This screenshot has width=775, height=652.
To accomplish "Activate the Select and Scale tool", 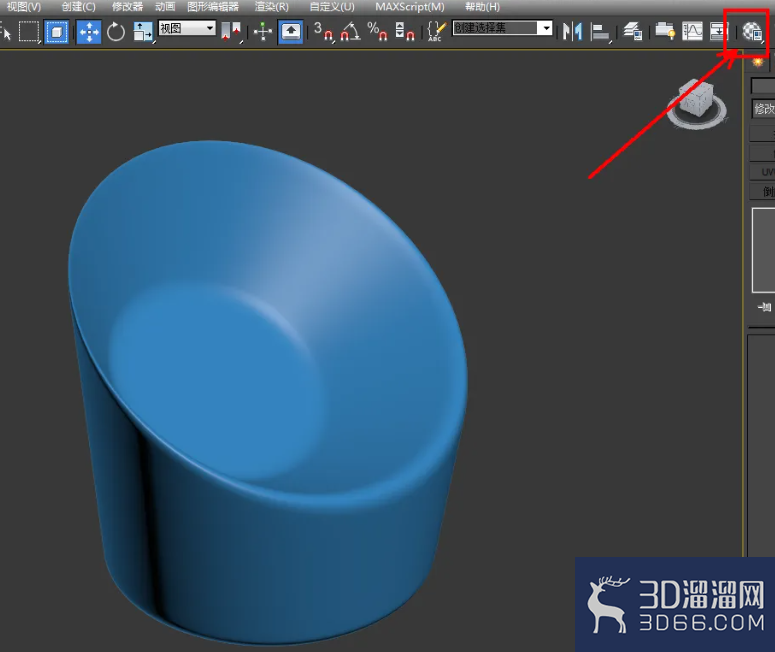I will (144, 32).
